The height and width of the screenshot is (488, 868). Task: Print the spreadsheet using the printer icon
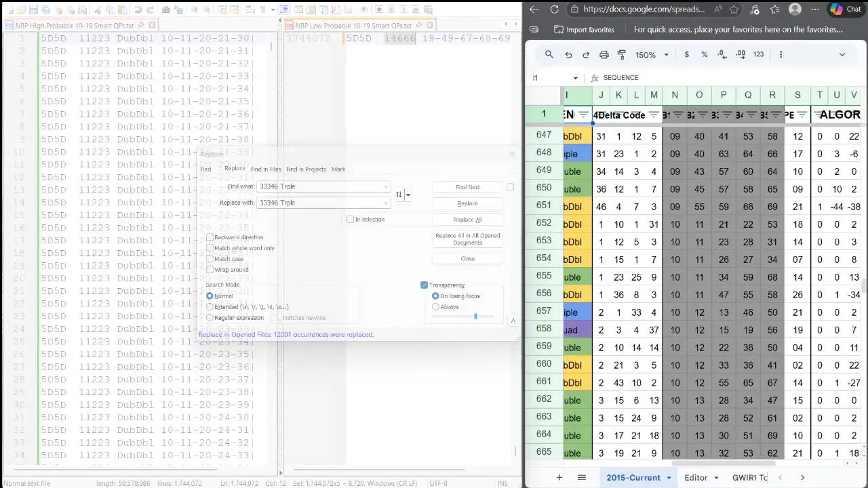pos(604,55)
